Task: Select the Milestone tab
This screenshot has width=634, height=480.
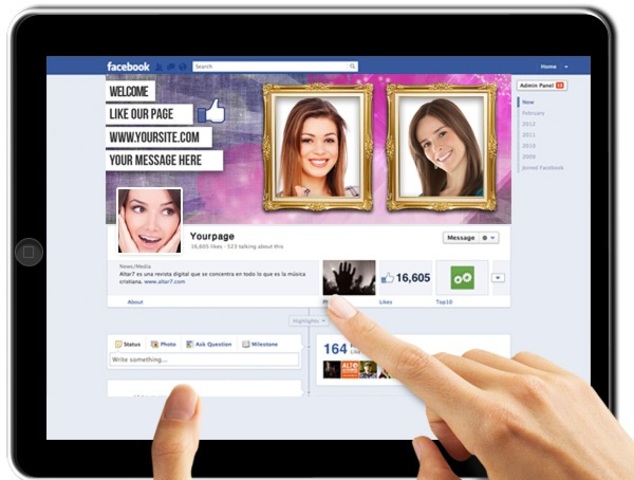Action: point(260,345)
